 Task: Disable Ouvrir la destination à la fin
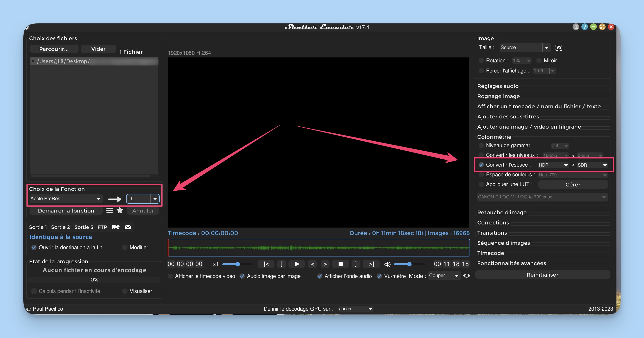(34, 247)
